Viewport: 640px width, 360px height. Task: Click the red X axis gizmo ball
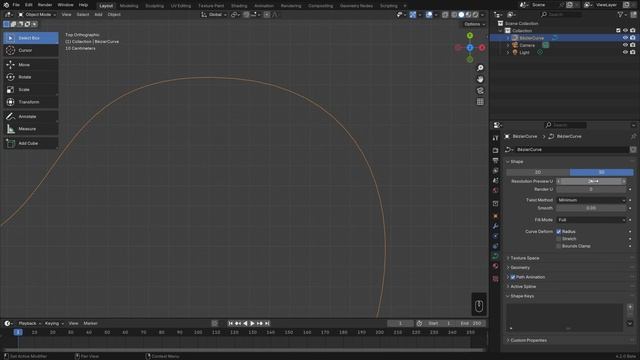click(x=482, y=48)
